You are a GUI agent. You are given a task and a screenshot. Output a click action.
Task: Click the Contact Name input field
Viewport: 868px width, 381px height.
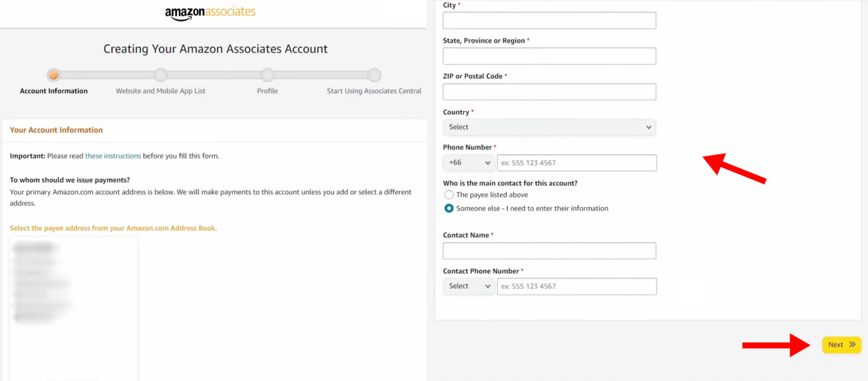click(549, 251)
